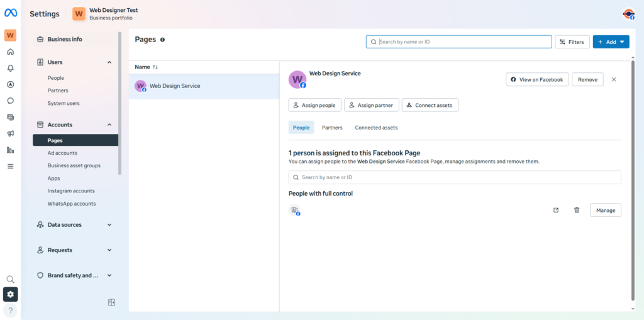Open the Inbox chat bubble icon
This screenshot has width=644, height=320.
click(x=10, y=101)
